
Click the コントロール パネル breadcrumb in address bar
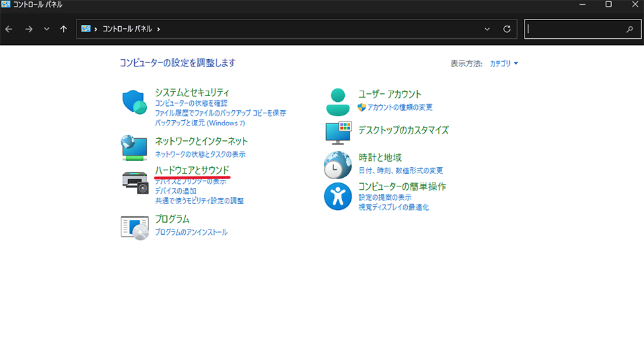[x=127, y=29]
